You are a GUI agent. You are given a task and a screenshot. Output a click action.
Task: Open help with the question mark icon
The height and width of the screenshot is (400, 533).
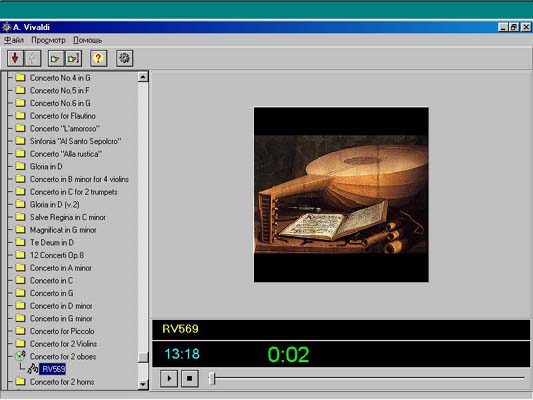click(99, 58)
